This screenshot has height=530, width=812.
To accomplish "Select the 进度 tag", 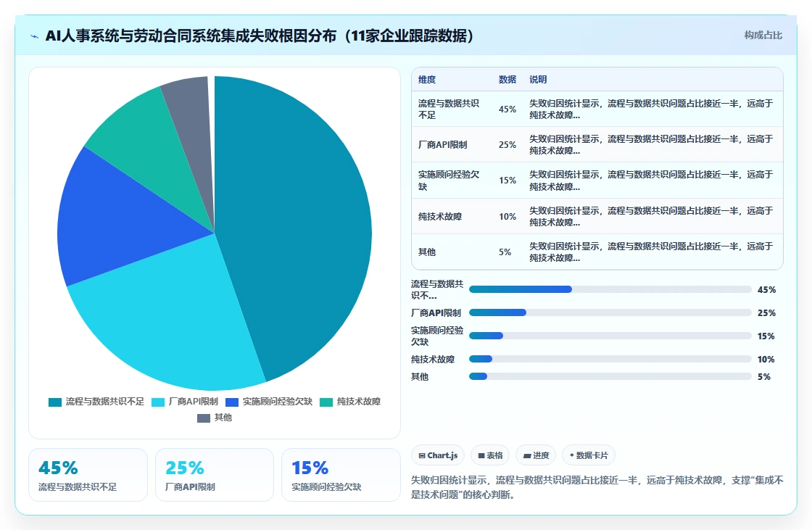I will [x=536, y=455].
